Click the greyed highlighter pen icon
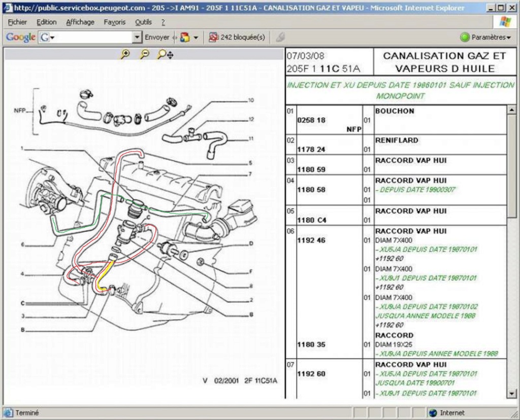 coord(280,38)
